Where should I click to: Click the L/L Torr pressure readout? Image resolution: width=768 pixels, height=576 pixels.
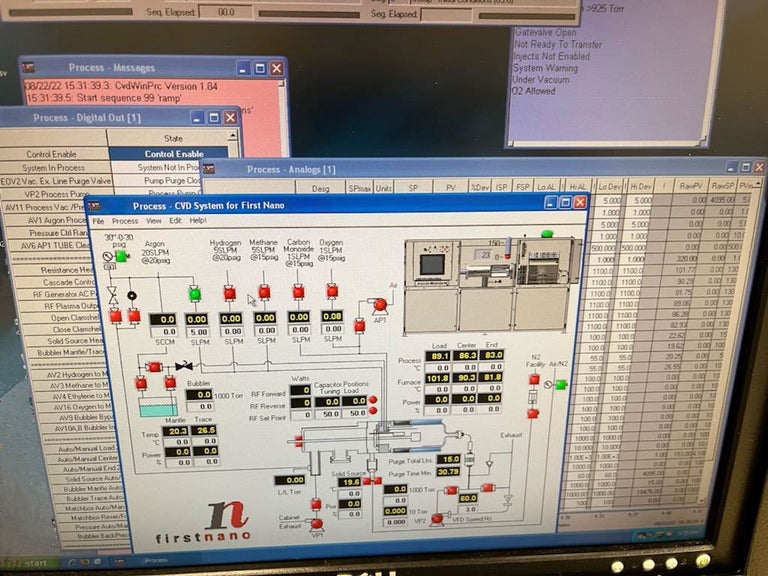(x=290, y=480)
